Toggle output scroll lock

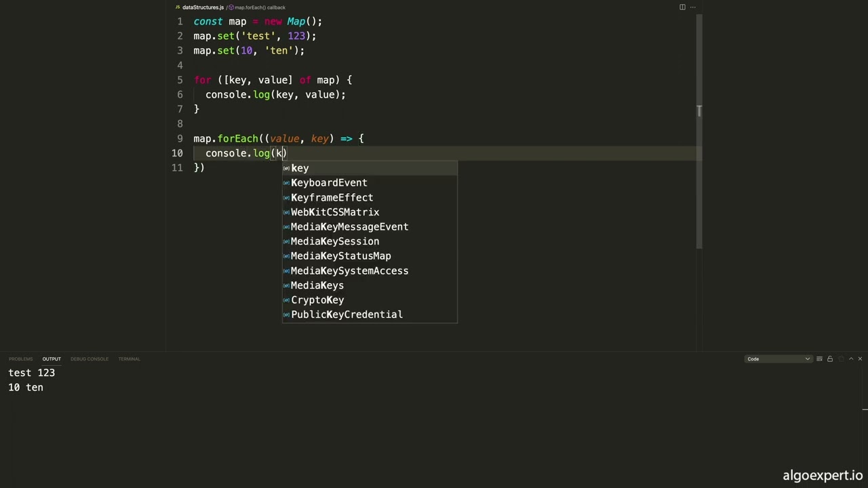pyautogui.click(x=829, y=359)
